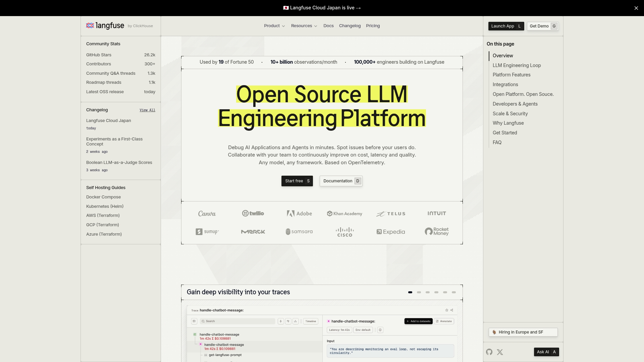Select the get-langfuse-prompt span row
This screenshot has height=362, width=644.
click(225, 355)
